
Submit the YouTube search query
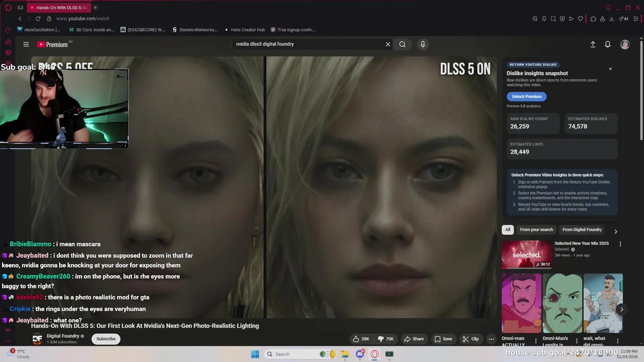pos(403,44)
